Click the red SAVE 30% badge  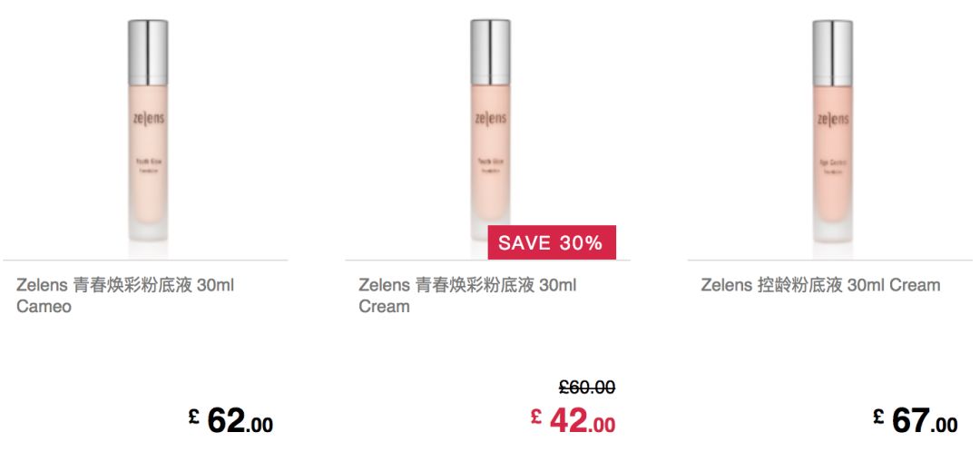(x=552, y=242)
